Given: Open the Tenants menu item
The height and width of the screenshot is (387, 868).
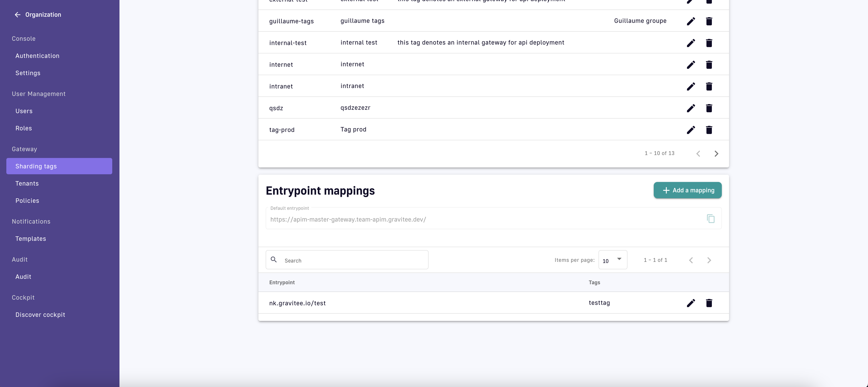Looking at the screenshot, I should 27,183.
